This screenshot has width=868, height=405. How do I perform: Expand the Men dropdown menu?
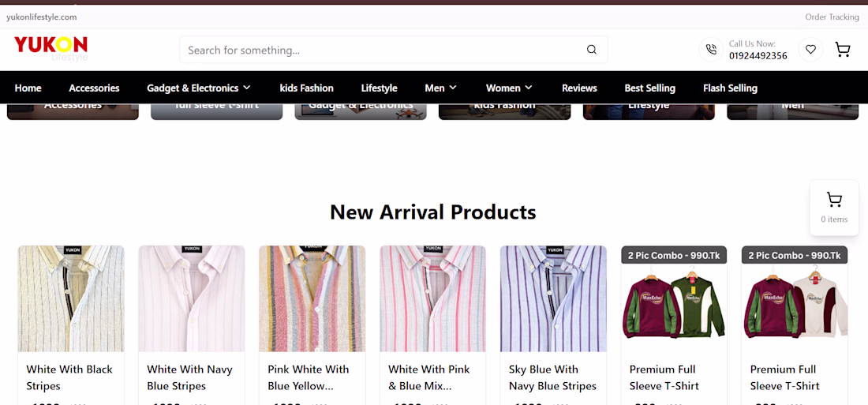tap(440, 88)
